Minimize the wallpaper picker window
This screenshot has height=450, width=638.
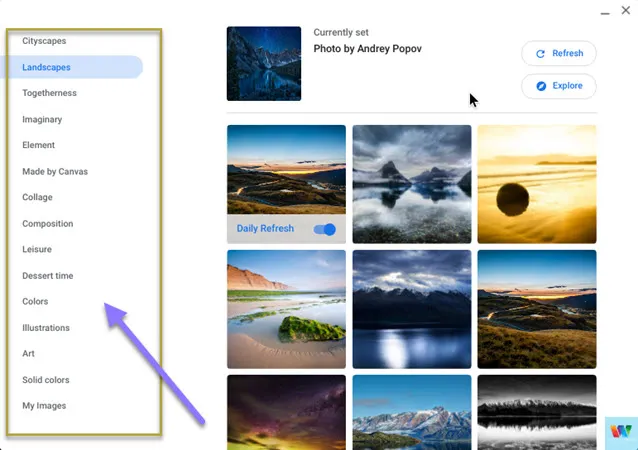[605, 13]
